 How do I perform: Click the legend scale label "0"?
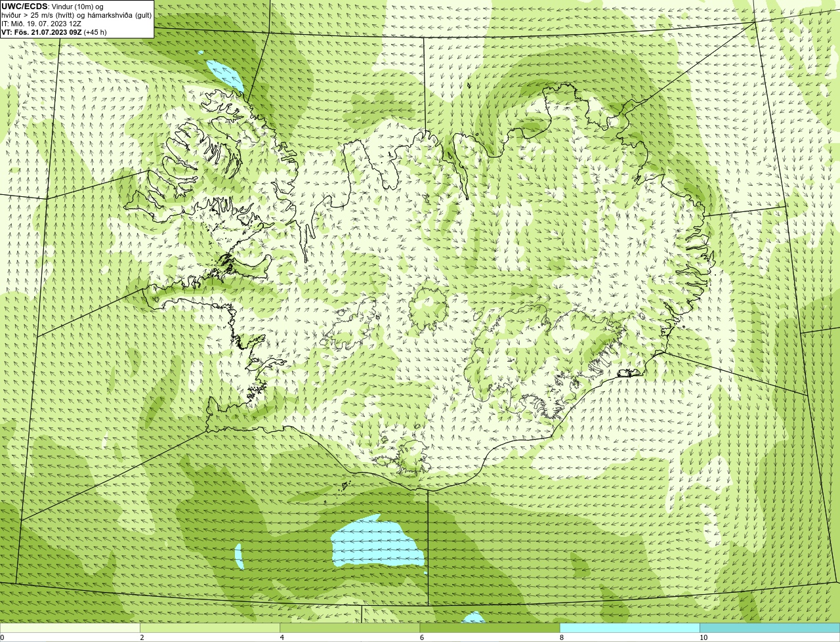(x=2, y=637)
